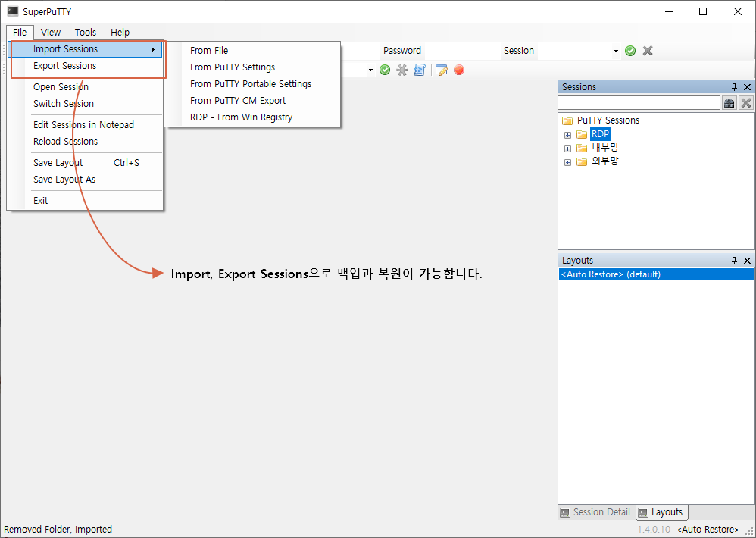
Task: Click the 내부망 folder icon
Action: (582, 148)
